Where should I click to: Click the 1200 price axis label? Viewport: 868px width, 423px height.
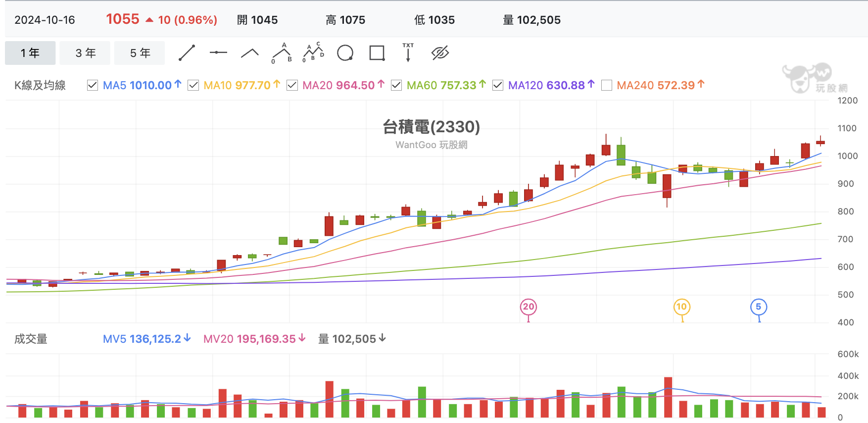847,101
